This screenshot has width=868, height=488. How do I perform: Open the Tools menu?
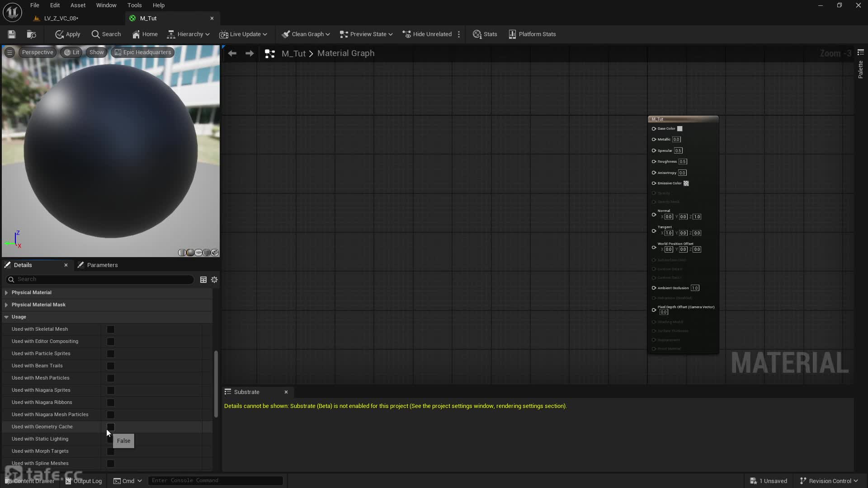pos(134,5)
